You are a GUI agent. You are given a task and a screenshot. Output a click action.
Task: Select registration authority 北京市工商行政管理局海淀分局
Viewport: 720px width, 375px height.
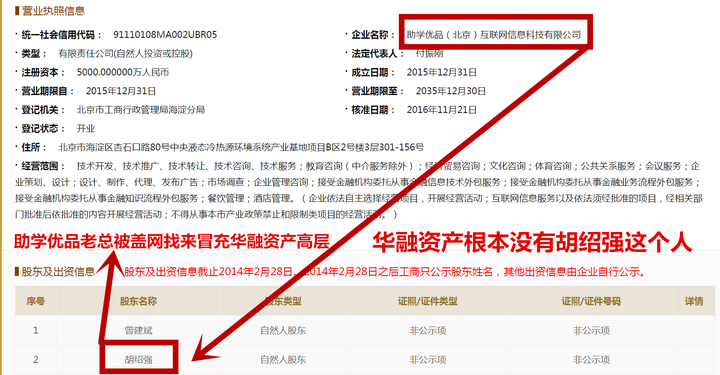pos(141,110)
